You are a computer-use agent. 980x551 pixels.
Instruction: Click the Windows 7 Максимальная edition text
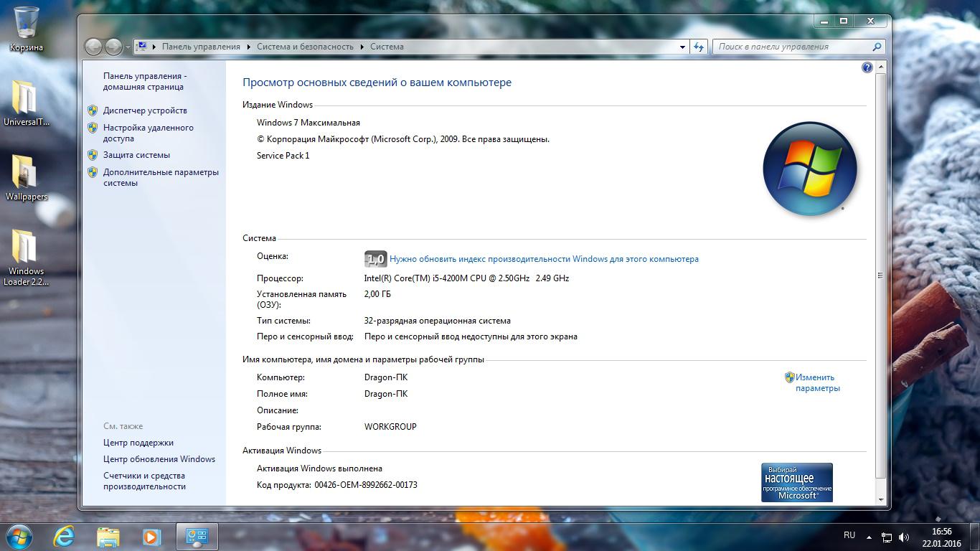(308, 123)
